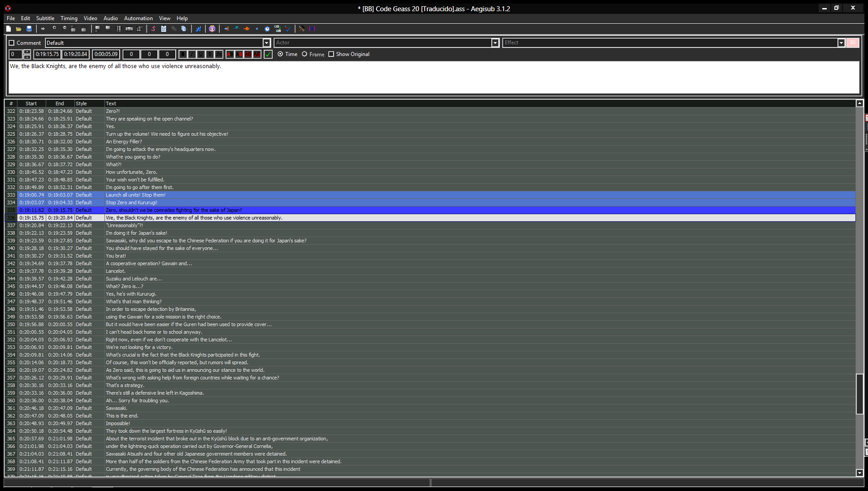The height and width of the screenshot is (491, 868).
Task: Toggle bold formatting button
Action: click(182, 54)
